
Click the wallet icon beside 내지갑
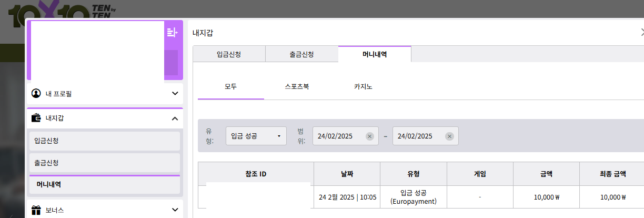(36, 118)
